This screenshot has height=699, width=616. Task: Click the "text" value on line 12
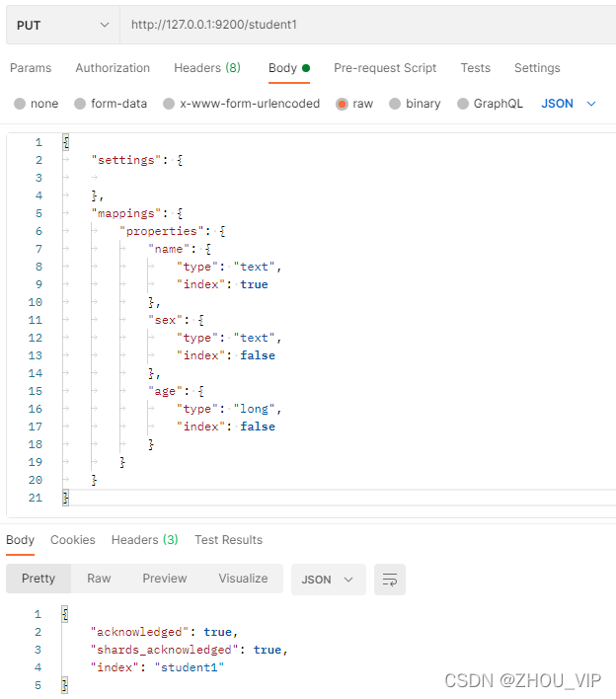pyautogui.click(x=254, y=338)
